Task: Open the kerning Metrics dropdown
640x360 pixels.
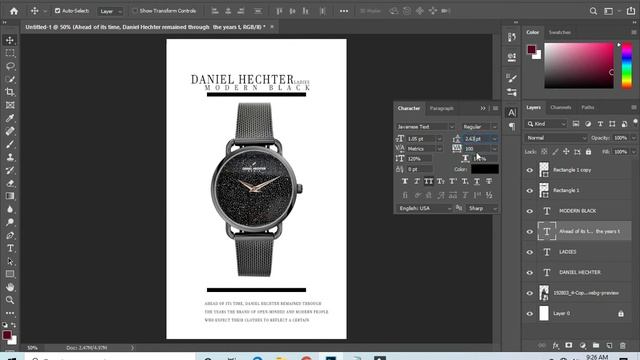Action: click(440, 149)
